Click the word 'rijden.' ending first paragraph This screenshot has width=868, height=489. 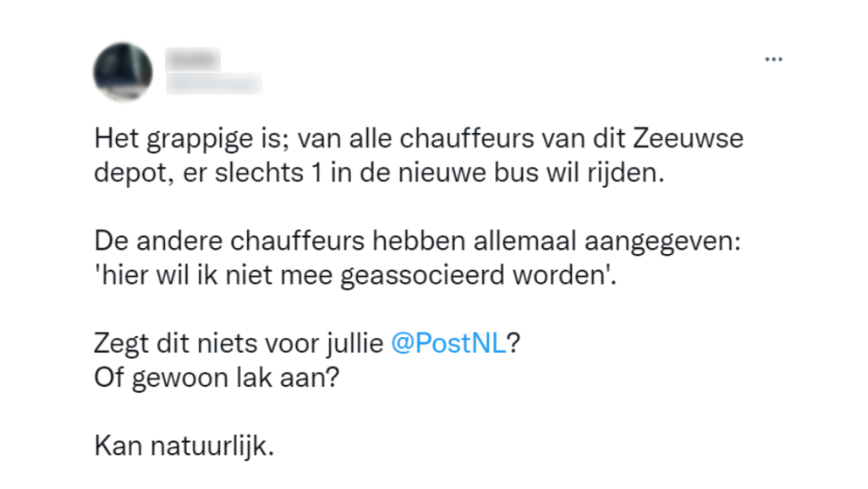pyautogui.click(x=626, y=174)
